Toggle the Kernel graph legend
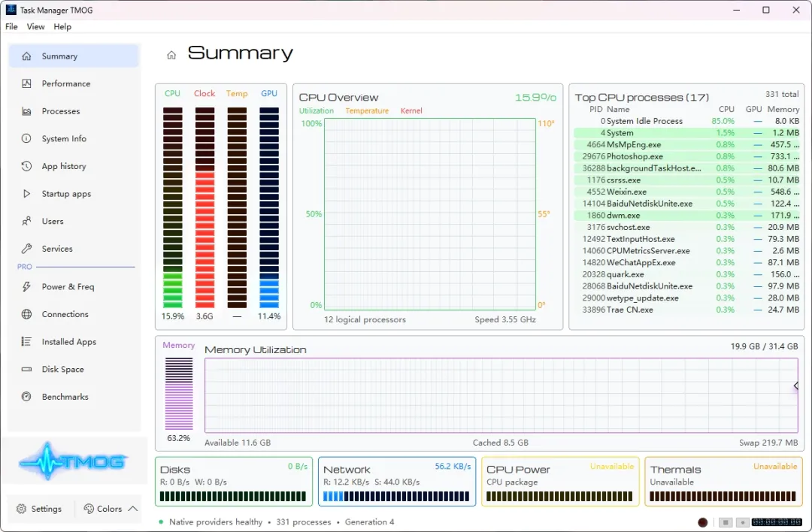812x532 pixels. point(411,110)
